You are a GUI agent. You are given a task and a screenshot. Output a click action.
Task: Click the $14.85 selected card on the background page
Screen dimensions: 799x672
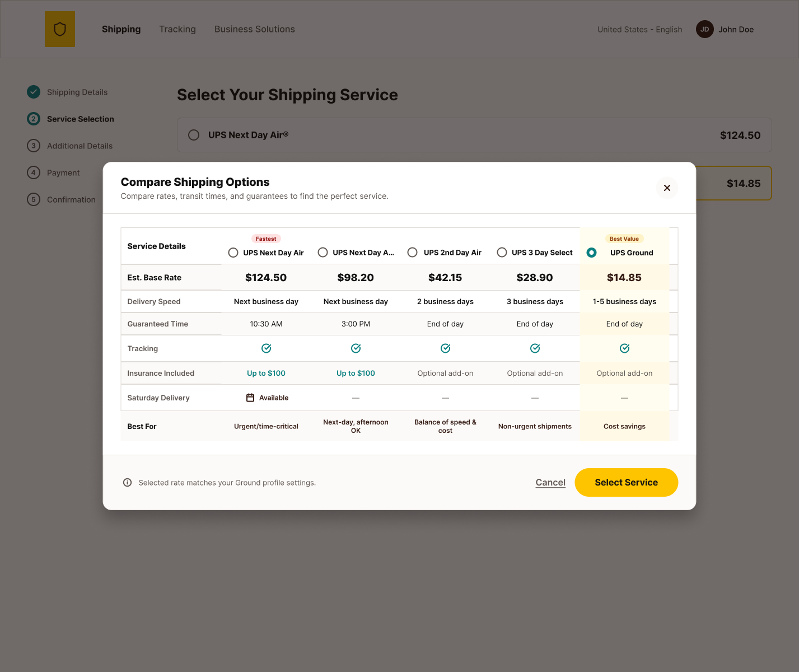733,183
